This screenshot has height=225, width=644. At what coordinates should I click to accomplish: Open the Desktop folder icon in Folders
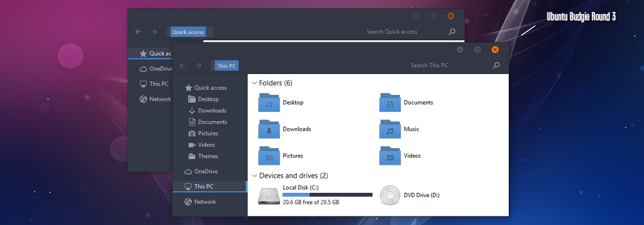coord(269,102)
